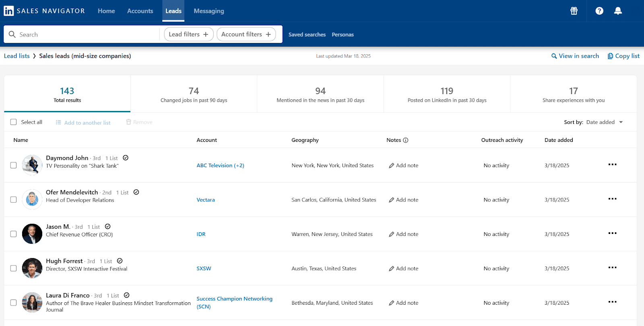
Task: Click the pencil Add note icon for Jason M.
Action: pyautogui.click(x=391, y=234)
